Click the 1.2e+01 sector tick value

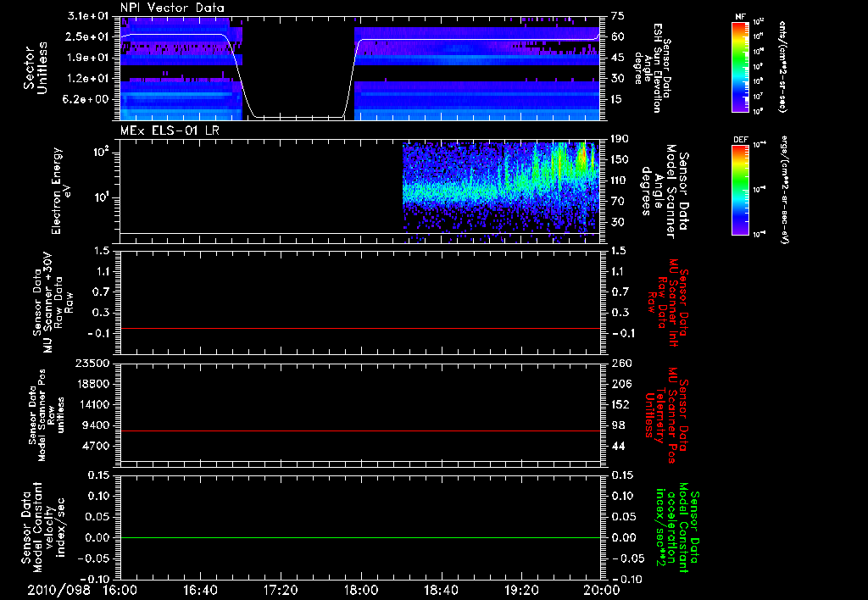[87, 79]
